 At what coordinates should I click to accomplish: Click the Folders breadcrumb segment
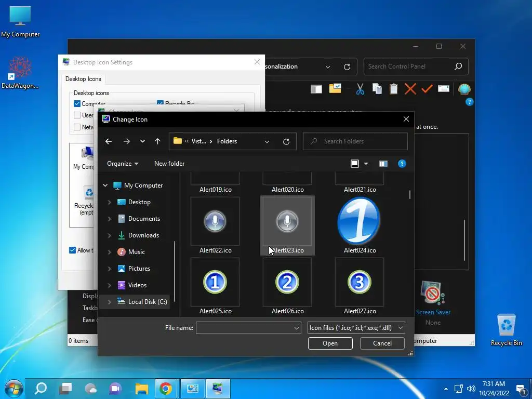227,141
